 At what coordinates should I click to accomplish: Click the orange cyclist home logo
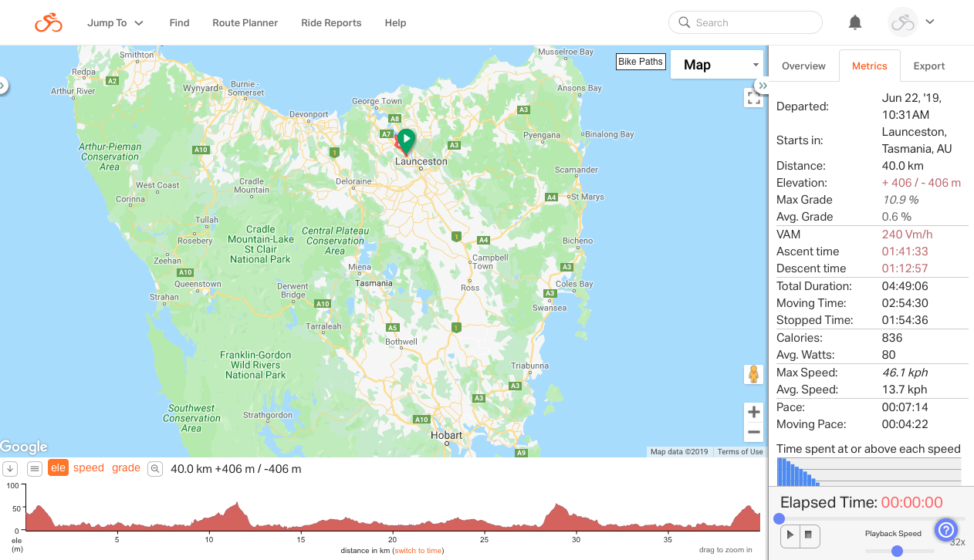click(x=48, y=23)
